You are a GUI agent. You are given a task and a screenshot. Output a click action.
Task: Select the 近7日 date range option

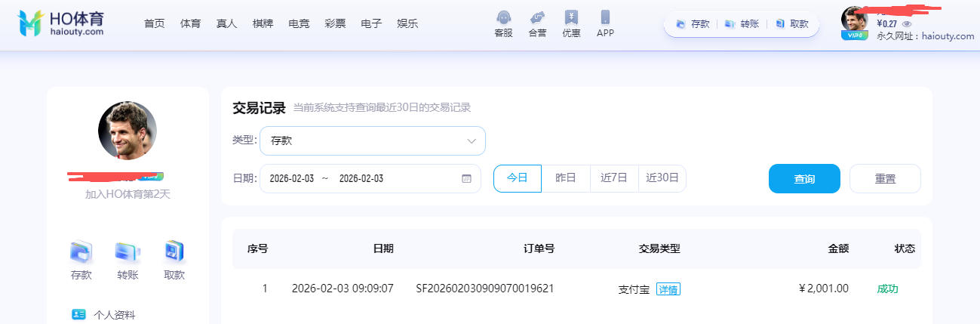[x=614, y=178]
